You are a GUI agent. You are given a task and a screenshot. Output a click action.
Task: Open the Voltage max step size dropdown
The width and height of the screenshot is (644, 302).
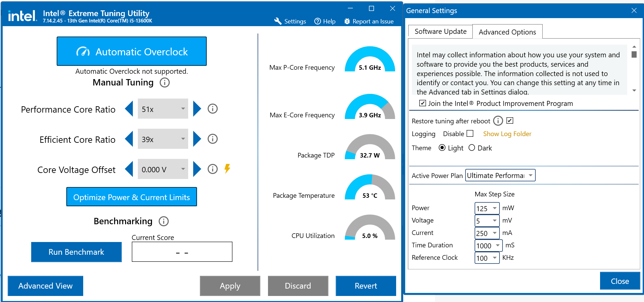(487, 221)
